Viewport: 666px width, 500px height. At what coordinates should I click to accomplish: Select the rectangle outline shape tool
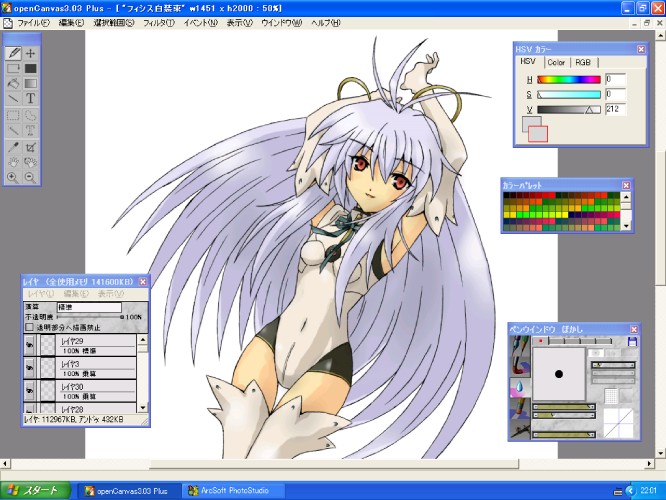click(x=13, y=68)
